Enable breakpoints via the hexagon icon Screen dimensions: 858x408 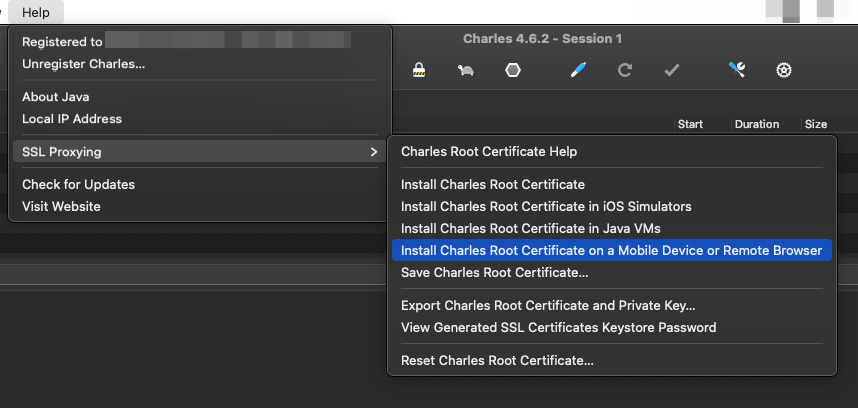(513, 70)
